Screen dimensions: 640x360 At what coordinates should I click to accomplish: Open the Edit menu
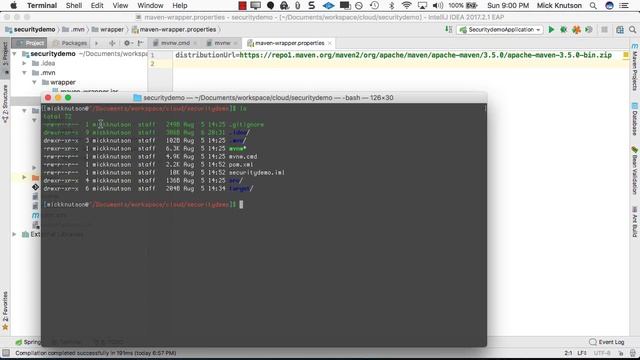[x=97, y=6]
